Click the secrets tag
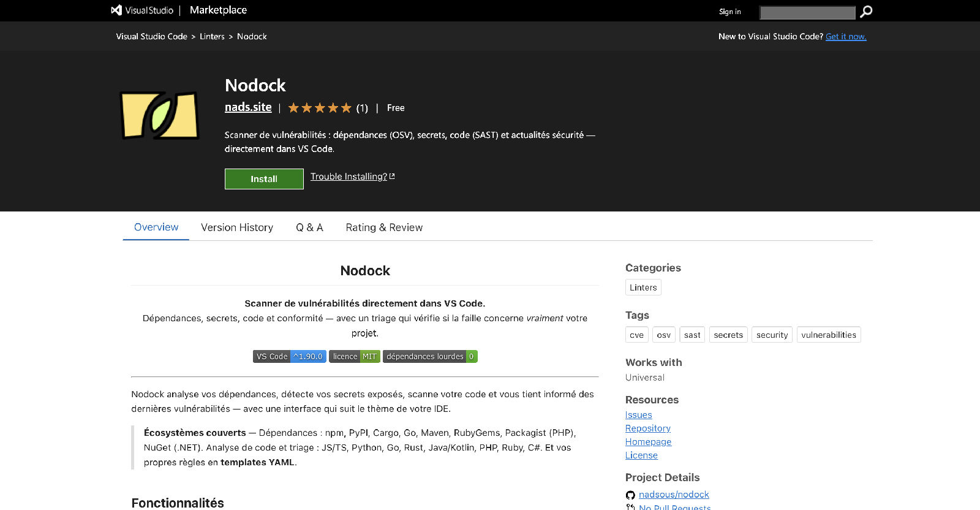The height and width of the screenshot is (510, 980). [728, 335]
